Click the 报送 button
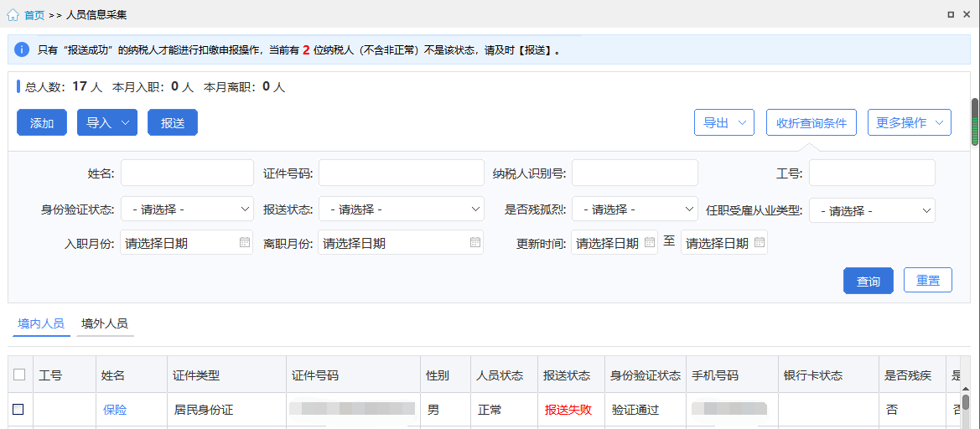Image resolution: width=980 pixels, height=429 pixels. (173, 122)
